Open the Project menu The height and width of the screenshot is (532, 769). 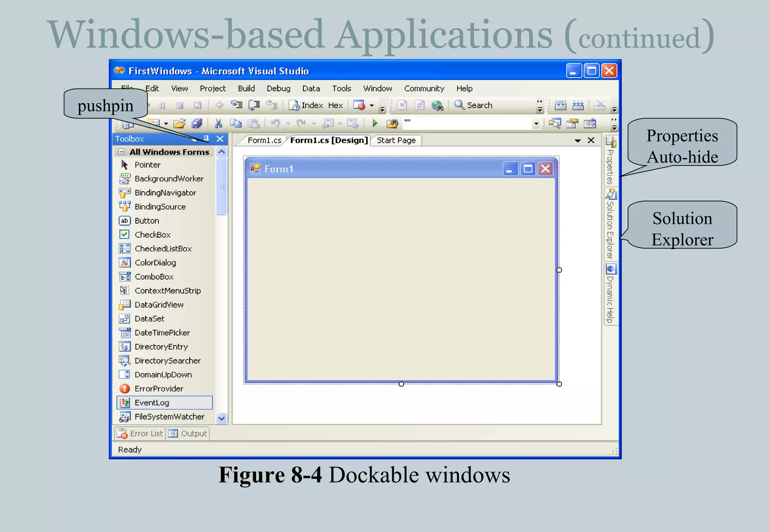(213, 89)
